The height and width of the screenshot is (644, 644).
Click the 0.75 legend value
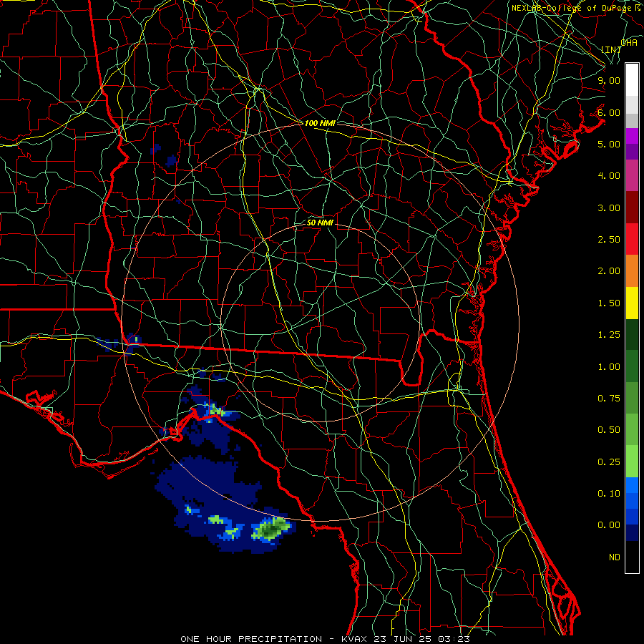(609, 399)
